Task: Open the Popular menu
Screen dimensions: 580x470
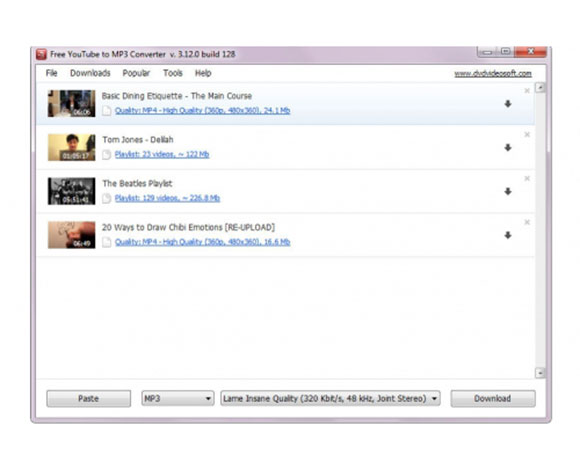Action: tap(136, 73)
